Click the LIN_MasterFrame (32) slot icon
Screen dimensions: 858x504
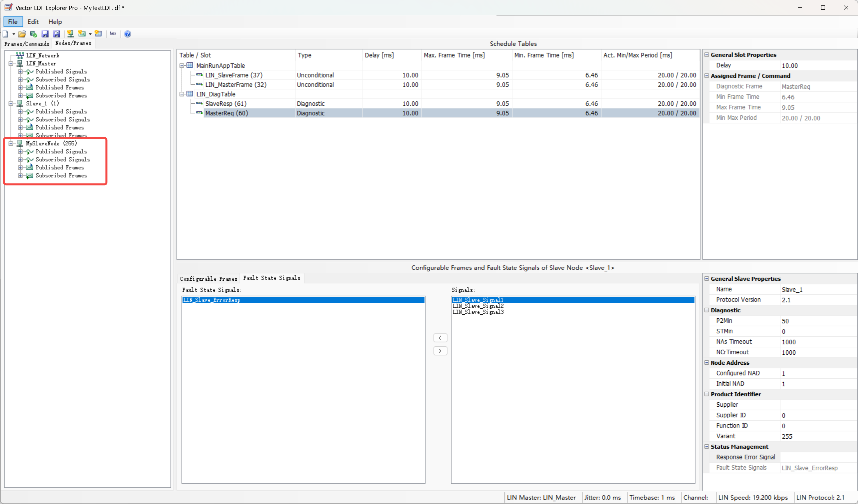click(199, 85)
